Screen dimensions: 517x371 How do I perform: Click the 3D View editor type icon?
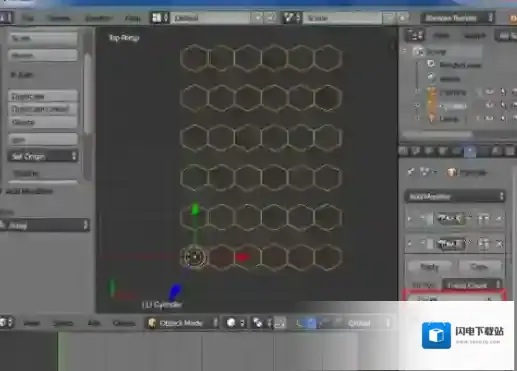click(6, 322)
